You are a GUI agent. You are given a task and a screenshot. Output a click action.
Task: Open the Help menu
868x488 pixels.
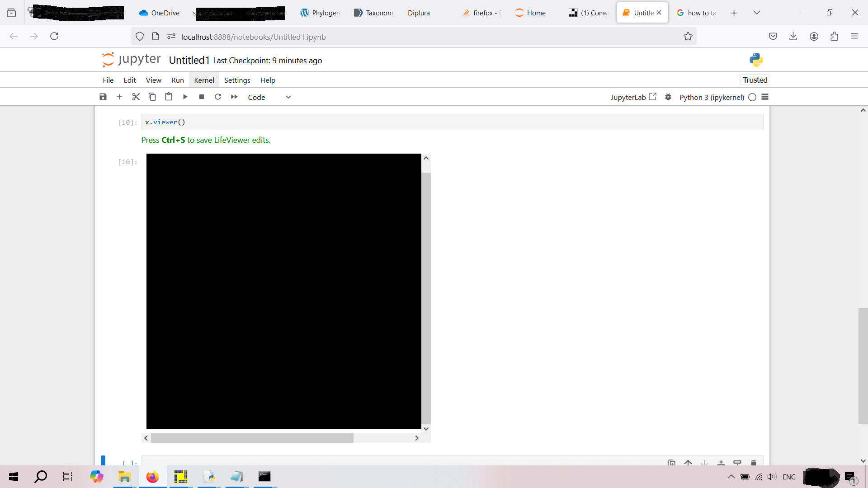[x=268, y=80]
